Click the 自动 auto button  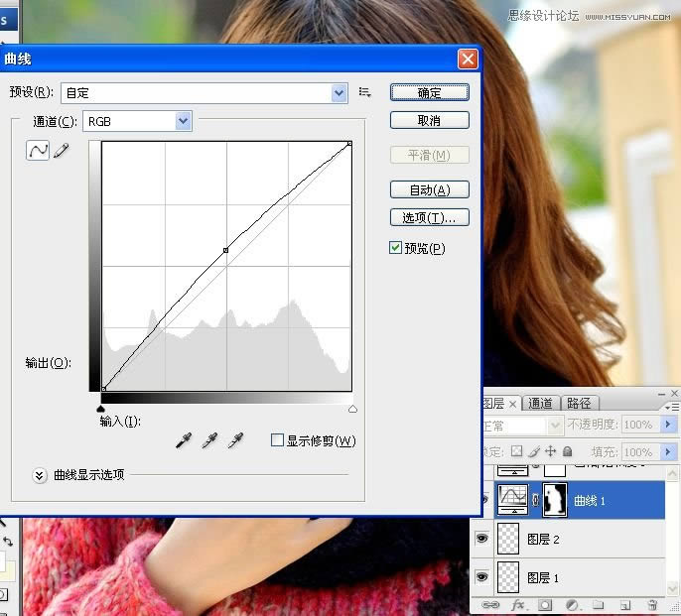point(429,189)
